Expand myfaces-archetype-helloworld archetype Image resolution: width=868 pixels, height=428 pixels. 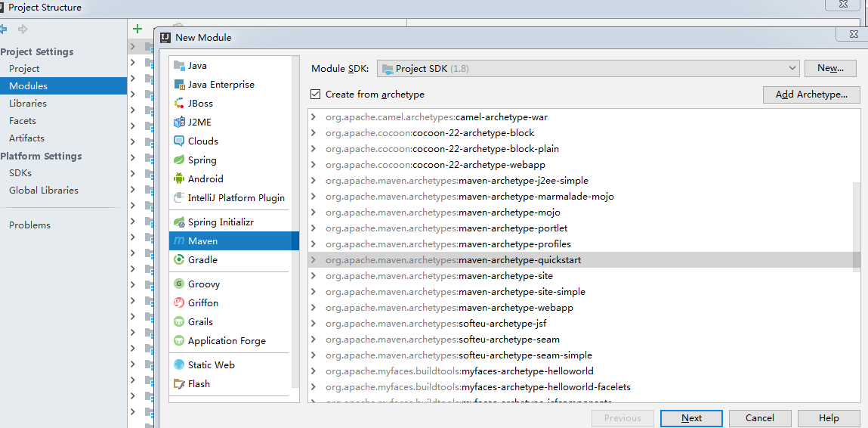tap(314, 371)
